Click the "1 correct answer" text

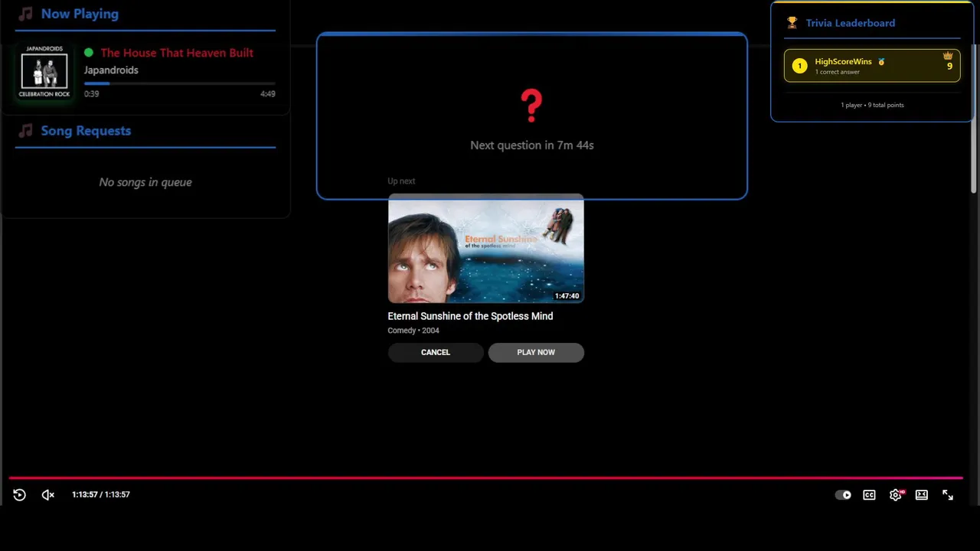pos(838,72)
